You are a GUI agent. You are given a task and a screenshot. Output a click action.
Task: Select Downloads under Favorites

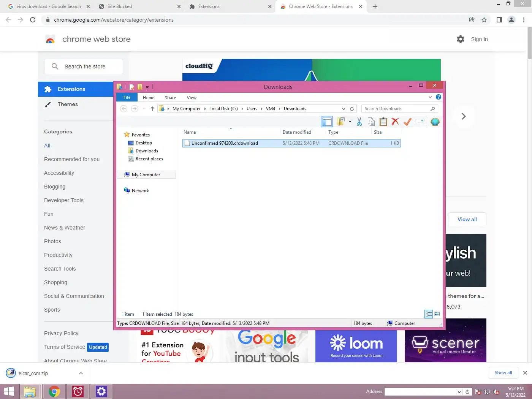click(x=147, y=151)
